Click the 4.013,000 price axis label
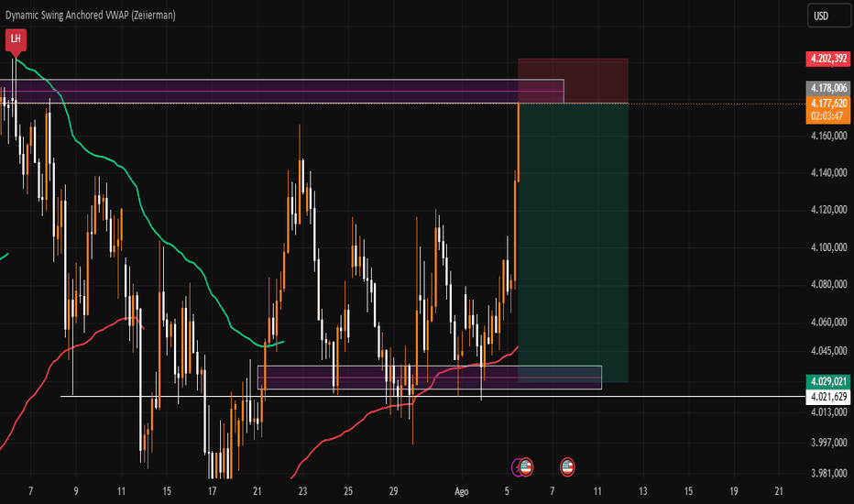 tap(828, 412)
